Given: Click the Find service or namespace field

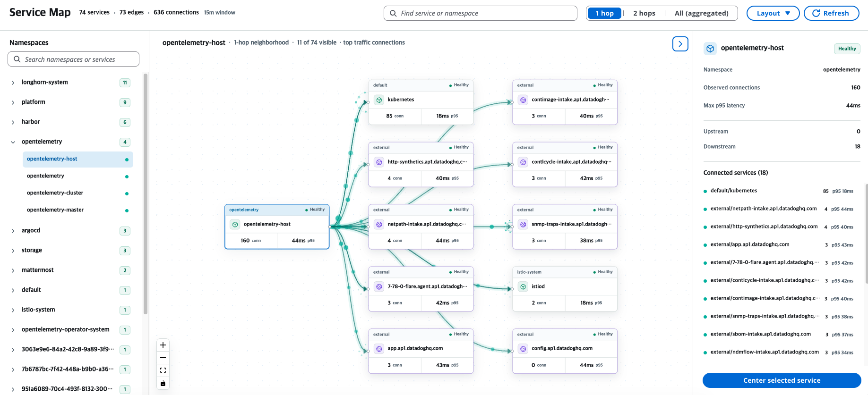Looking at the screenshot, I should (x=480, y=13).
